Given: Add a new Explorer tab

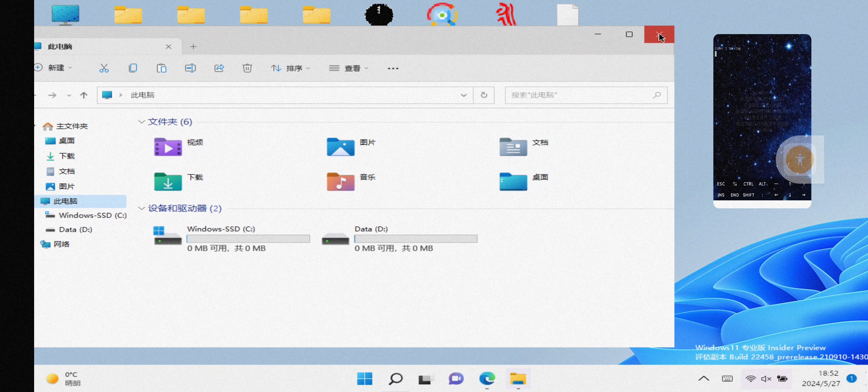Looking at the screenshot, I should pos(193,46).
